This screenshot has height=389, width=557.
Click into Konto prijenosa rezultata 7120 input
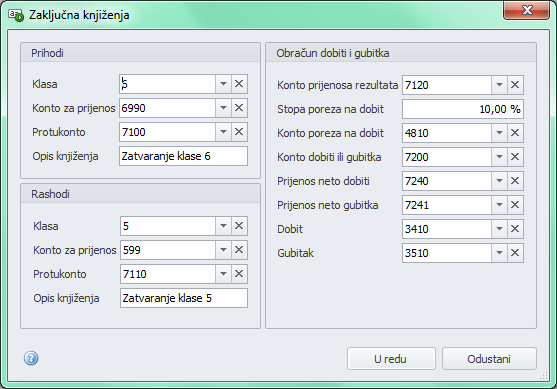[x=447, y=85]
